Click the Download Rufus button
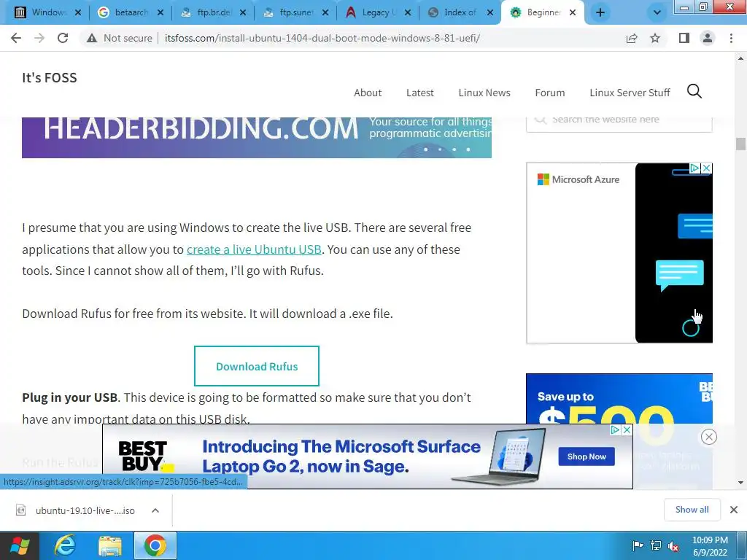This screenshot has width=747, height=560. tap(257, 366)
